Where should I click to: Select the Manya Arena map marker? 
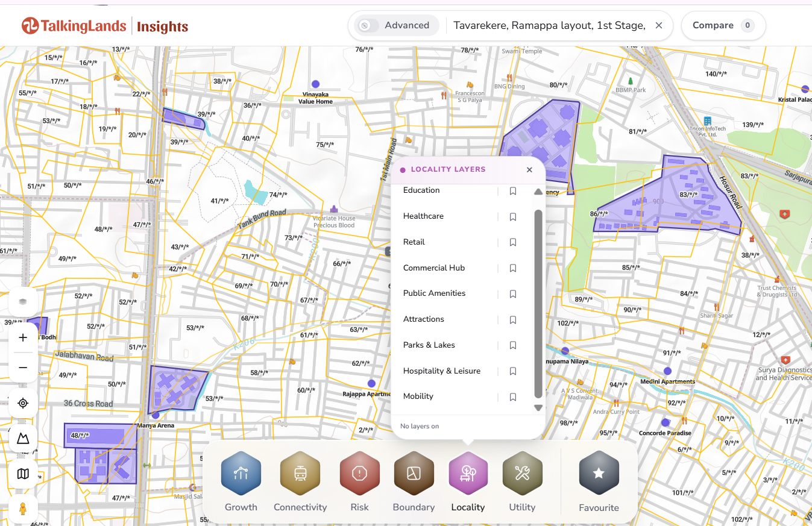[156, 415]
